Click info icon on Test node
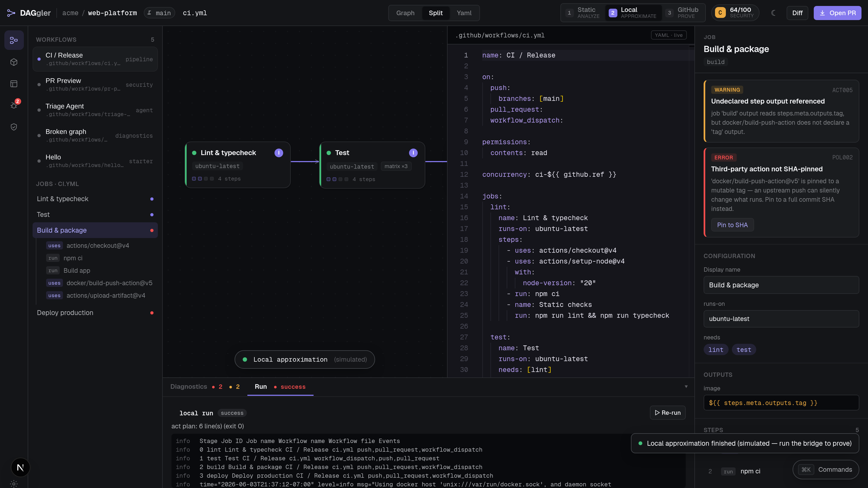Viewport: 868px width, 488px height. pos(413,153)
